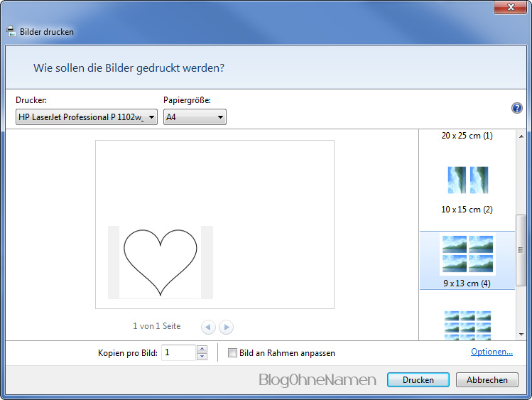532x400 pixels.
Task: Select the 10 x 15 cm (2) layout
Action: pos(467,186)
